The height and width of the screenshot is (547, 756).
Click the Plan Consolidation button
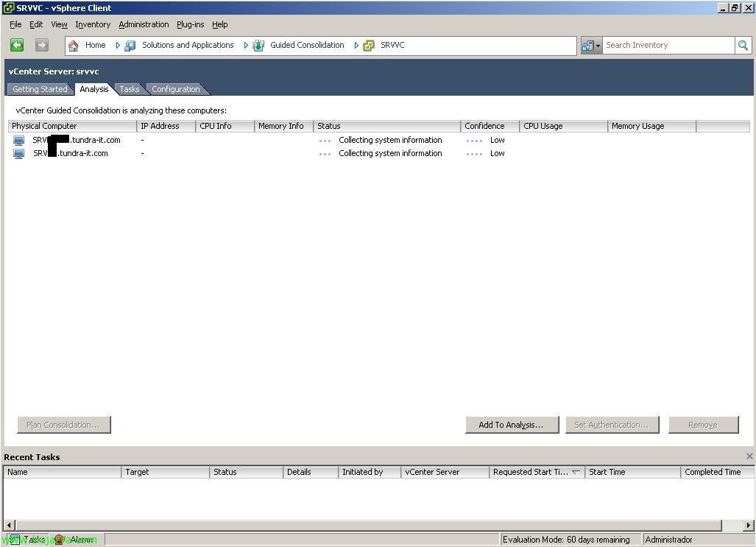coord(63,425)
